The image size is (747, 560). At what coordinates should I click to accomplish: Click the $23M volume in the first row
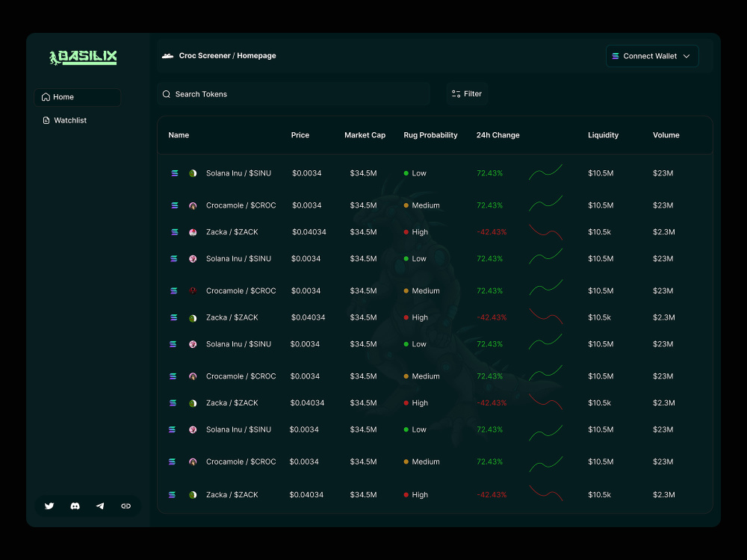(663, 173)
